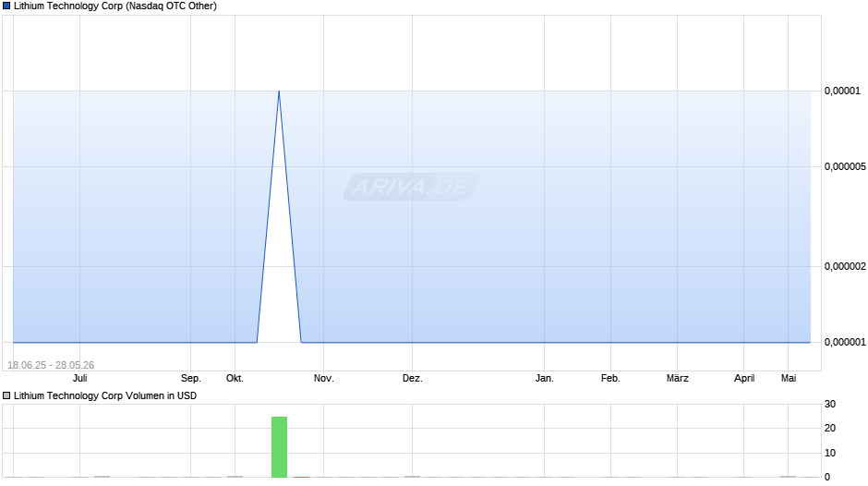Screen dimensions: 868x486
Task: Click the 'Nov.' x-axis label
Action: click(x=324, y=378)
